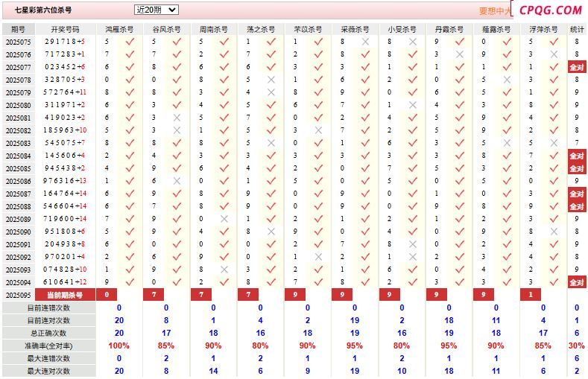Image resolution: width=588 pixels, height=379 pixels.
Task: Click the red checkmark in 丹露杀号 for row 2025088
Action: [460, 206]
